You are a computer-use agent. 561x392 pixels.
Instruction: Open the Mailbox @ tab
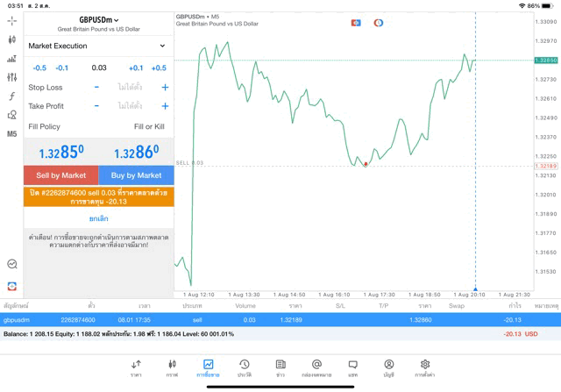pos(316,368)
